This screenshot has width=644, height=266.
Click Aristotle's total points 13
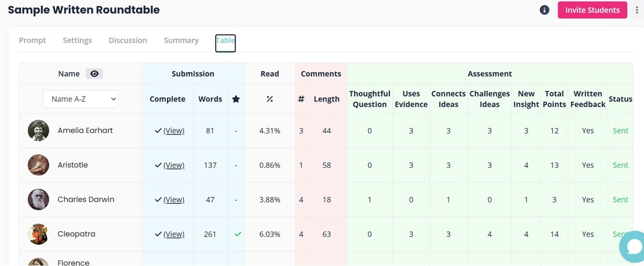click(x=554, y=165)
